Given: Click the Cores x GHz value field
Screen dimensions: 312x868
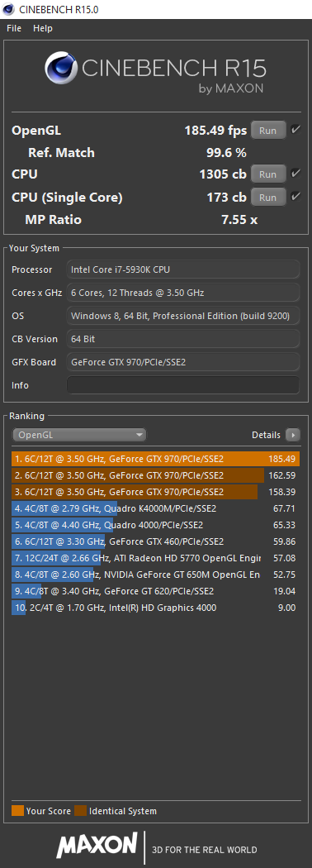Looking at the screenshot, I should [183, 293].
